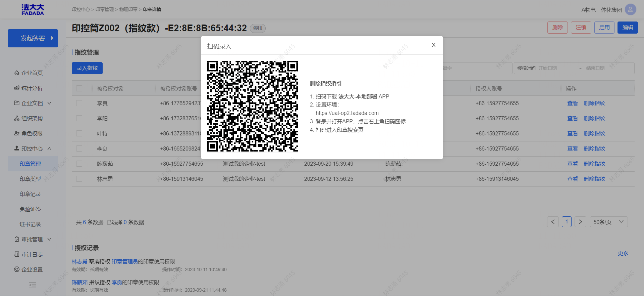The width and height of the screenshot is (644, 296).
Task: Click the 编辑 button
Action: [628, 28]
